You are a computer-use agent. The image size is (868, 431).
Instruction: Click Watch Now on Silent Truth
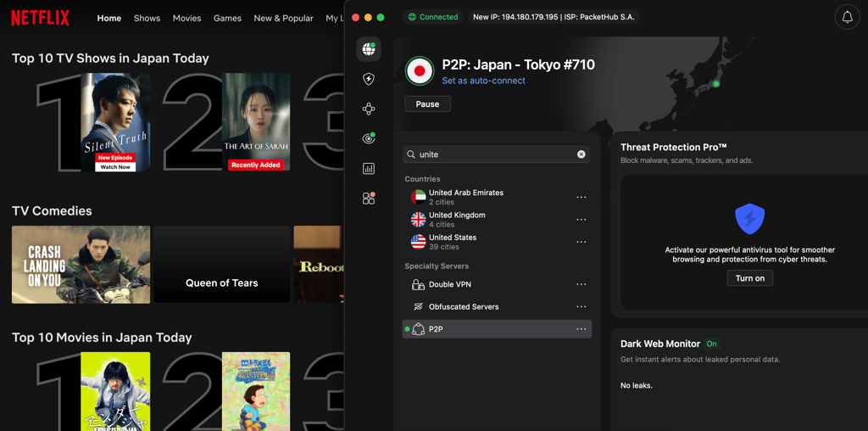coord(115,167)
